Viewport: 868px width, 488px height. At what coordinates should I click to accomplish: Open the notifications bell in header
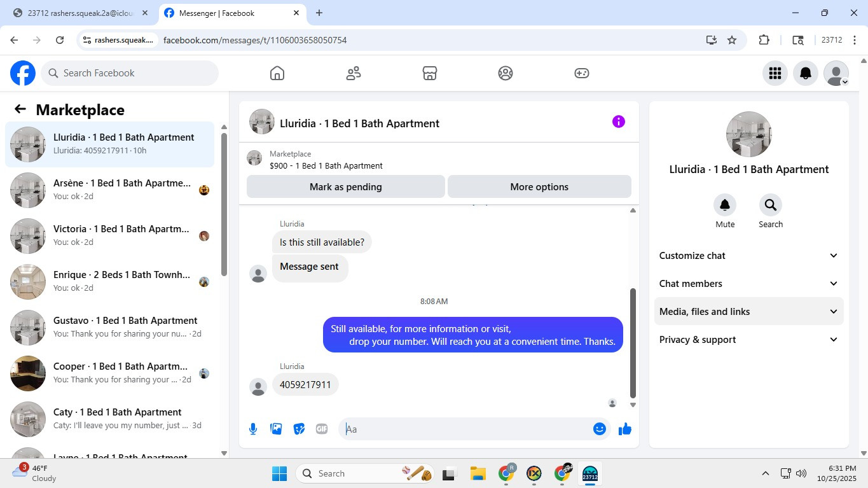pos(806,73)
